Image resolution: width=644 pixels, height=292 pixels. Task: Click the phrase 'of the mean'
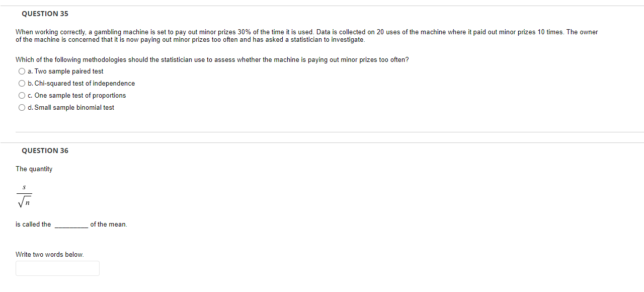pos(108,224)
